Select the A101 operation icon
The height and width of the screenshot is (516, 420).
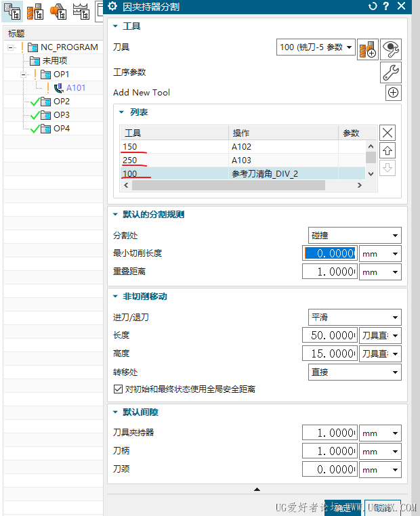pos(59,88)
